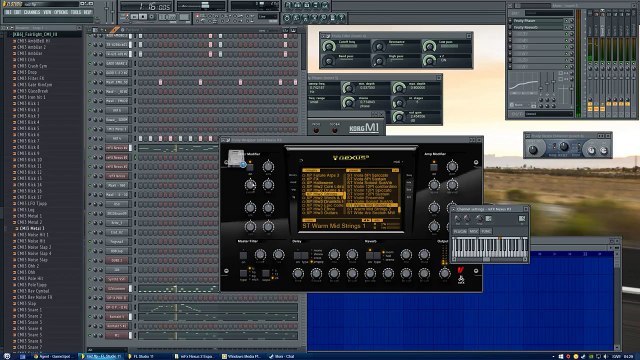Switch to the Chat taskbar item

click(x=284, y=356)
